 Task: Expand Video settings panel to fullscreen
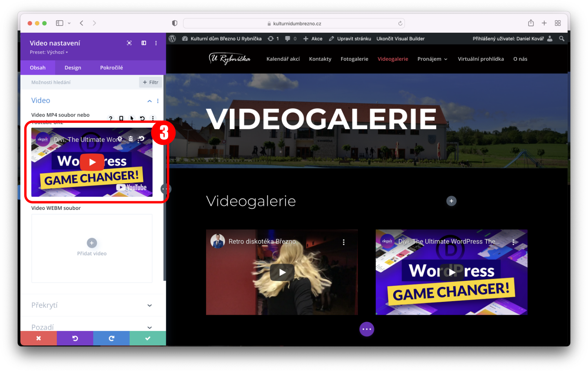(x=129, y=43)
